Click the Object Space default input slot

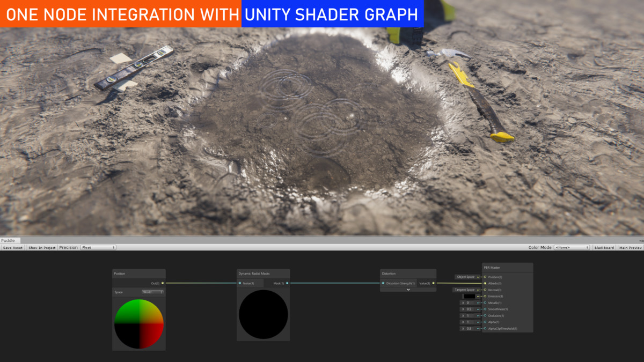[x=467, y=277]
